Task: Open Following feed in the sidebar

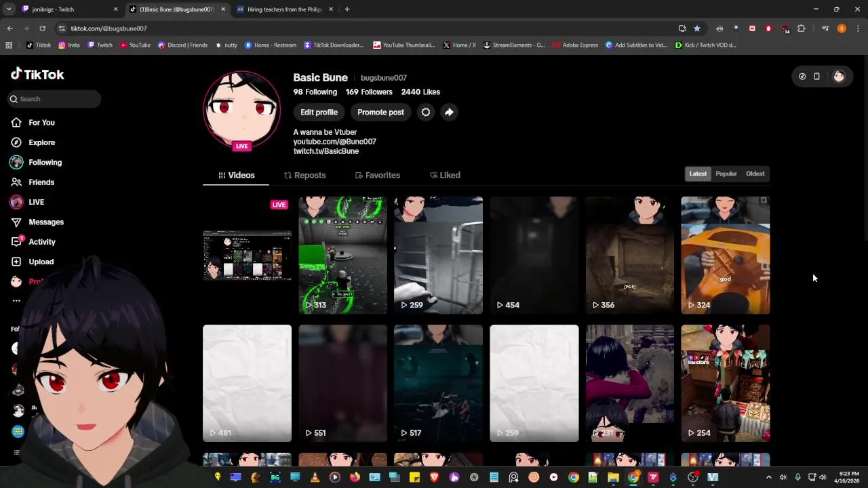Action: [36, 163]
